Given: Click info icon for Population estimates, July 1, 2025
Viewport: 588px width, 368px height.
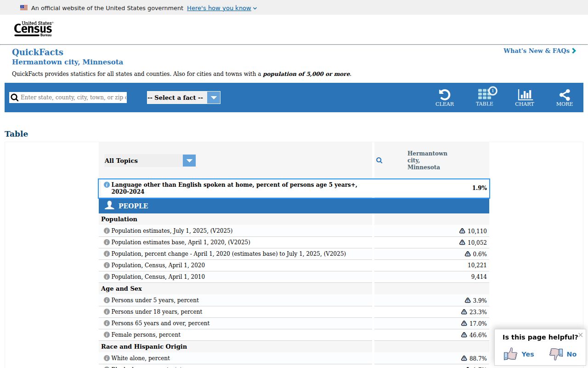Looking at the screenshot, I should pyautogui.click(x=107, y=231).
